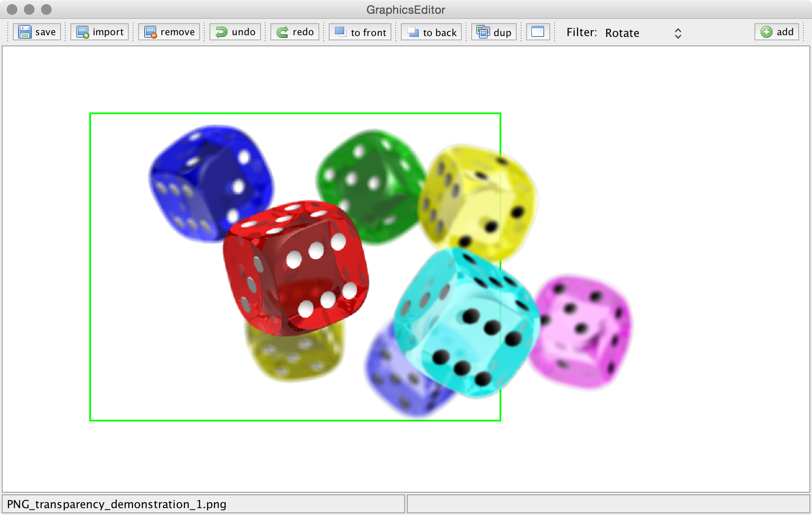Expand the Filter dropdown showing Rotate
This screenshot has height=515, width=812.
pyautogui.click(x=642, y=33)
